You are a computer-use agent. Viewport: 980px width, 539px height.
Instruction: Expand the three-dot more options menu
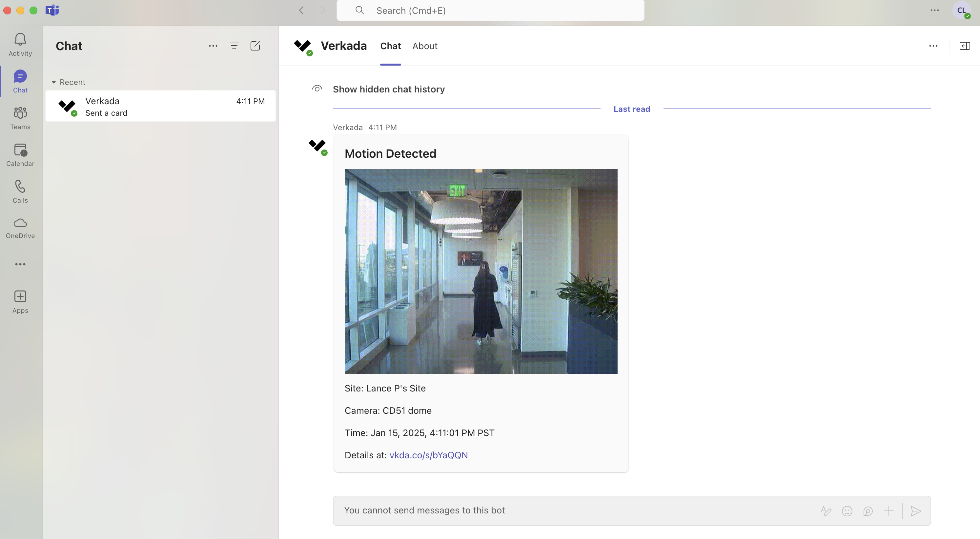(933, 45)
